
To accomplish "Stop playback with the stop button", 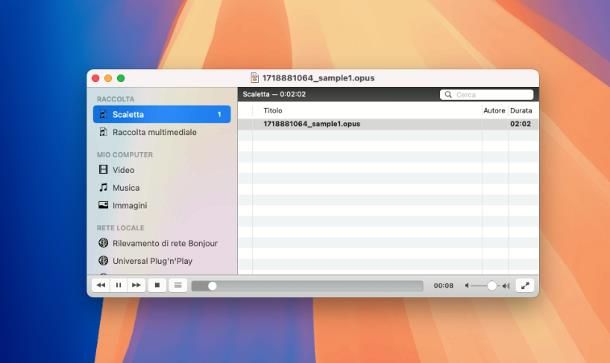I will click(x=157, y=285).
